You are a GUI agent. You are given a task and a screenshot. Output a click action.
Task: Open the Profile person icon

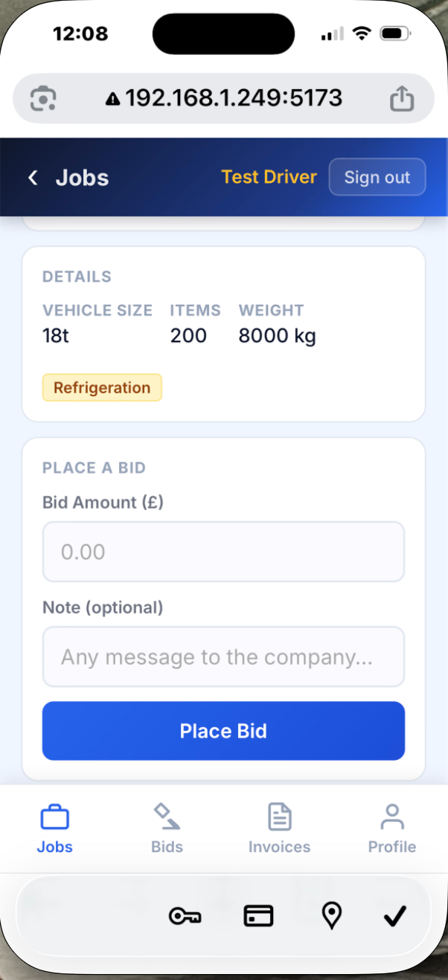(391, 816)
